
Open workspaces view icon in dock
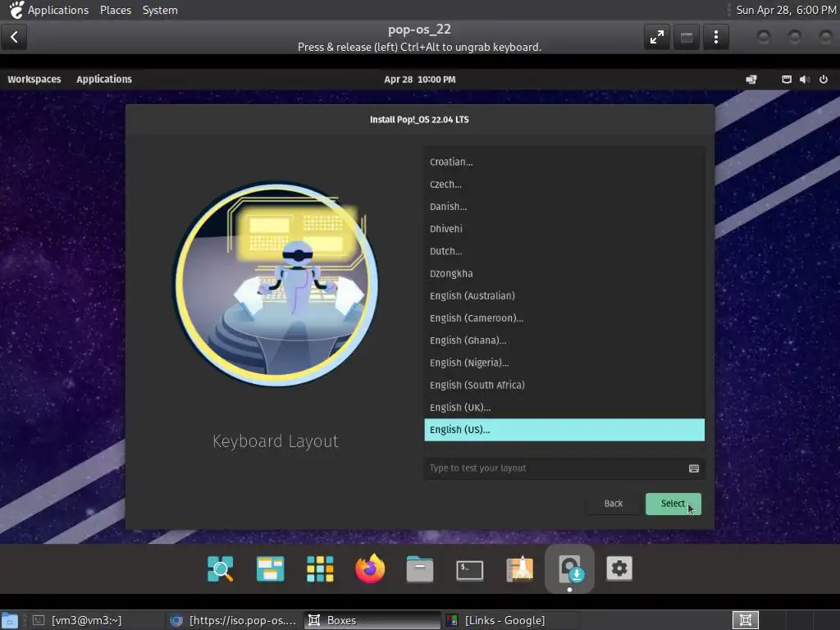[x=270, y=568]
